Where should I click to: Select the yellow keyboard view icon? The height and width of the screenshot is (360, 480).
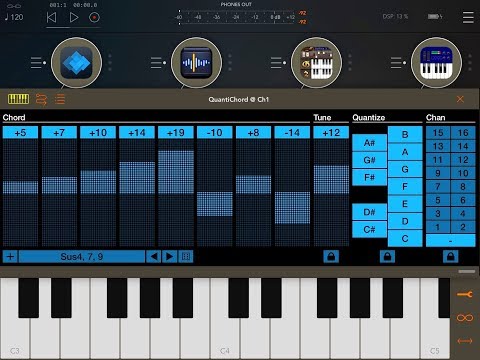coord(18,99)
